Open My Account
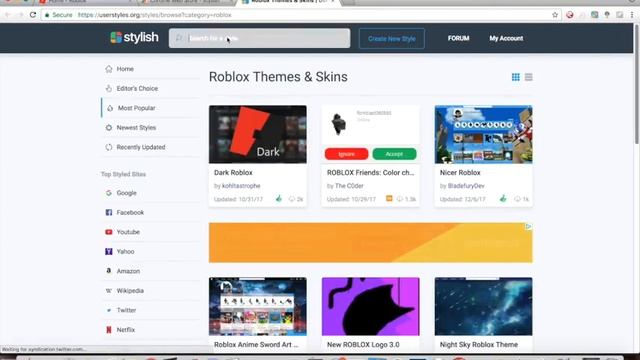The height and width of the screenshot is (360, 640). coord(506,38)
